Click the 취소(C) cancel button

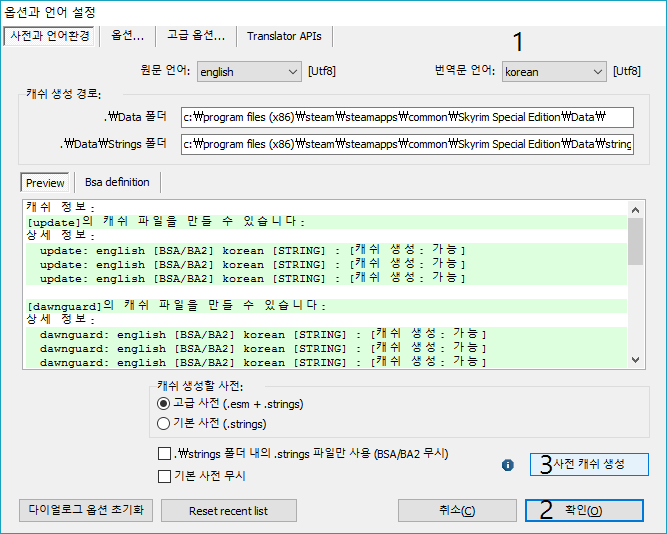tap(457, 510)
